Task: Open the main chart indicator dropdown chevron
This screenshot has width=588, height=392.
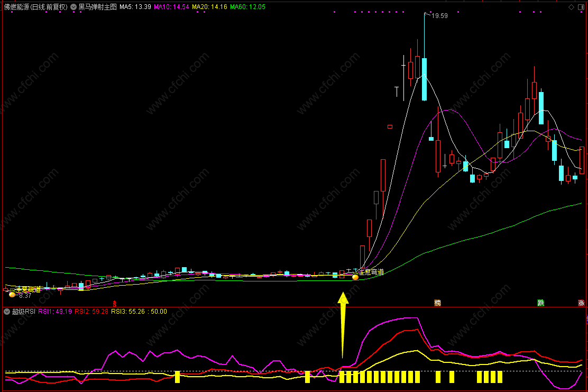Action: (x=73, y=7)
